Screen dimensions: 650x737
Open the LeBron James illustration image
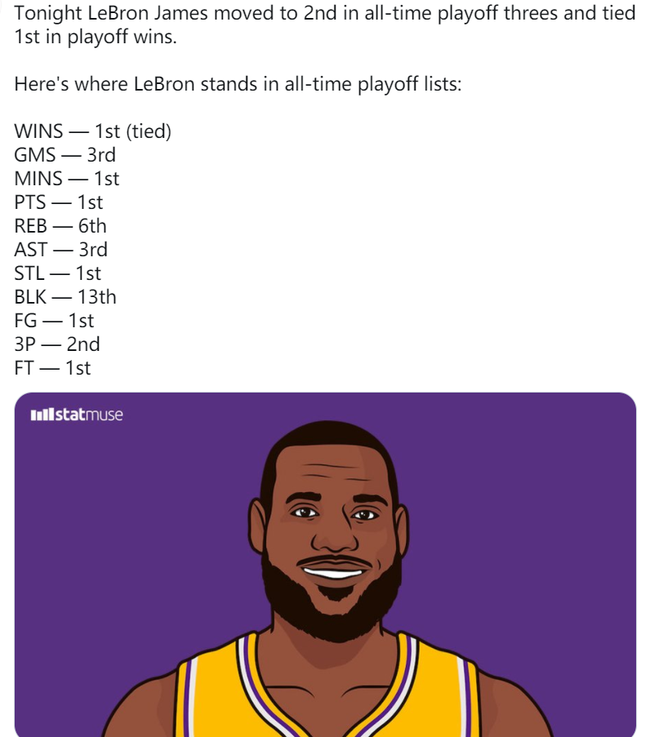point(325,565)
